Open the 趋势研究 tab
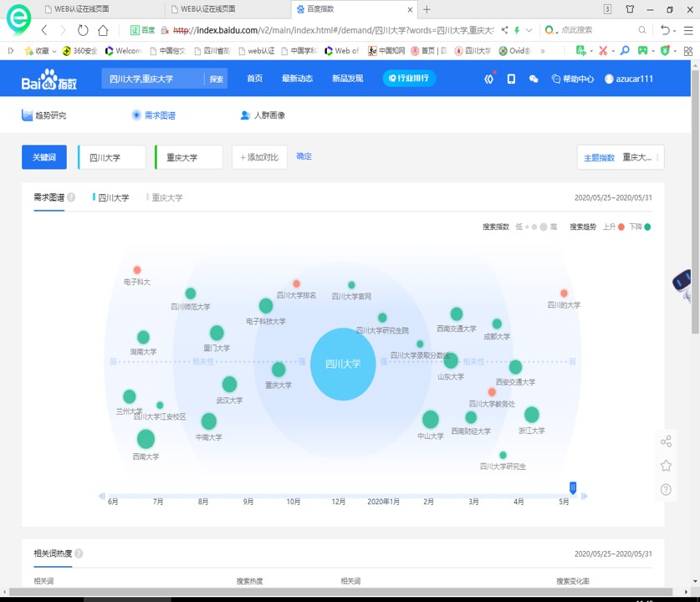 pyautogui.click(x=43, y=115)
